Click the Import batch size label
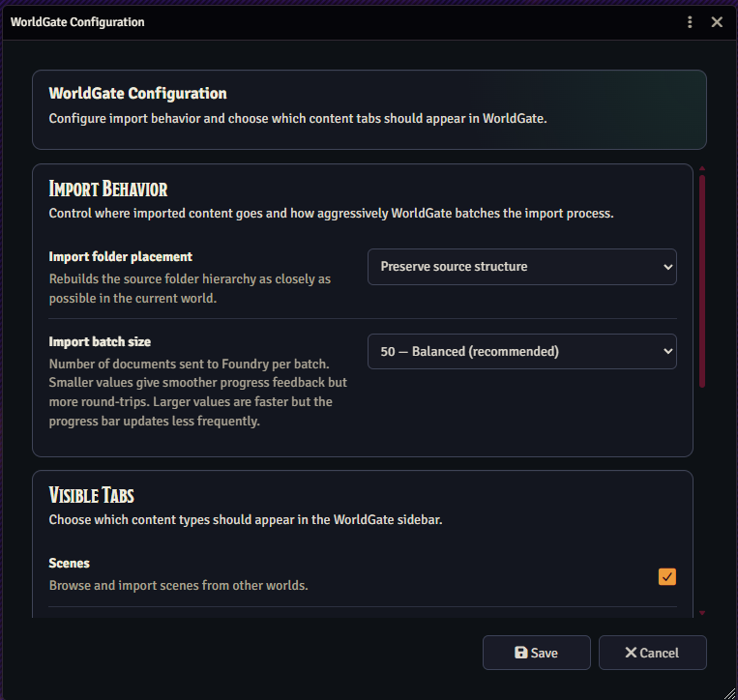This screenshot has height=700, width=738. tap(100, 341)
